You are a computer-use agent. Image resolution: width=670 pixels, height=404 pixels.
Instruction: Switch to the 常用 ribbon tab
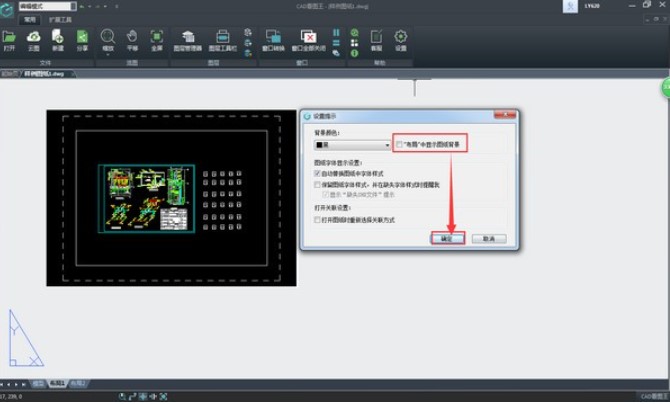29,20
